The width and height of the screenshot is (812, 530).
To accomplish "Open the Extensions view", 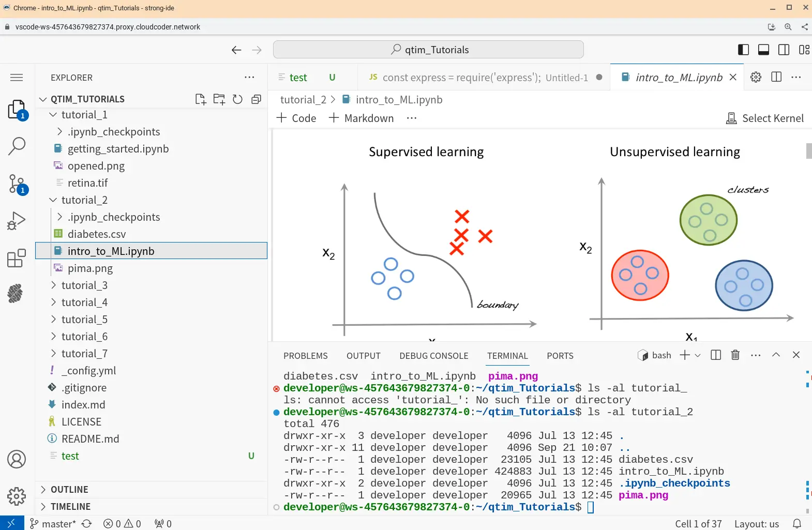I will click(x=17, y=258).
